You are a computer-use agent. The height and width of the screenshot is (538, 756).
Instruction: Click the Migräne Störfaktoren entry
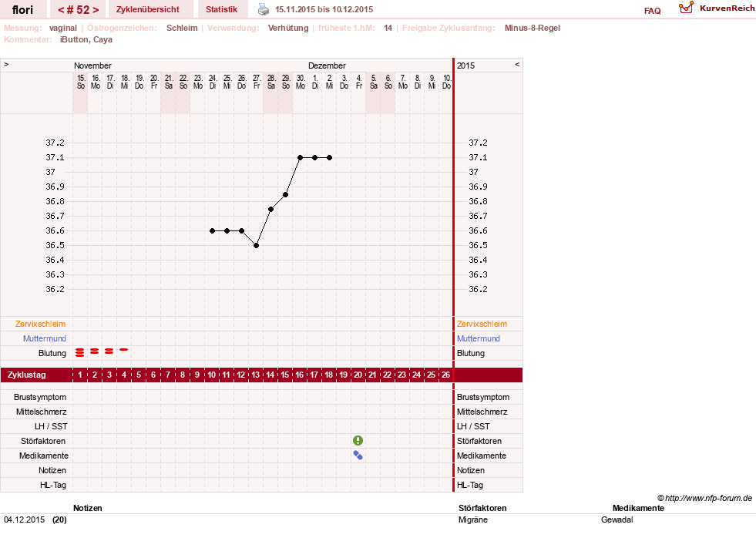473,520
